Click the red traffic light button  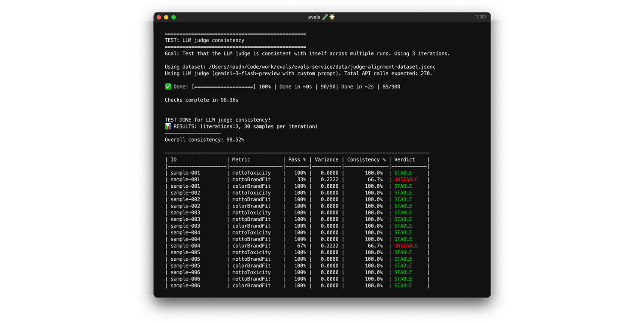pos(159,17)
